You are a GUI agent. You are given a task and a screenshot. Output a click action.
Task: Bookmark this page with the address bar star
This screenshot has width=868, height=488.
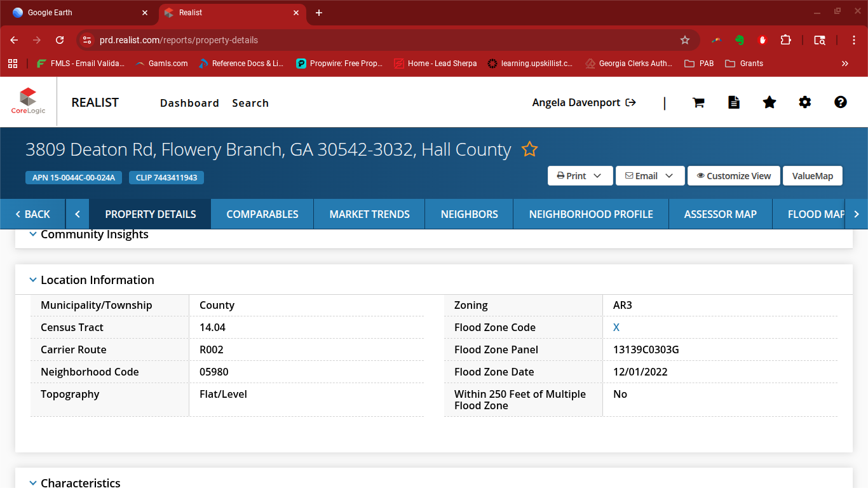(x=685, y=40)
